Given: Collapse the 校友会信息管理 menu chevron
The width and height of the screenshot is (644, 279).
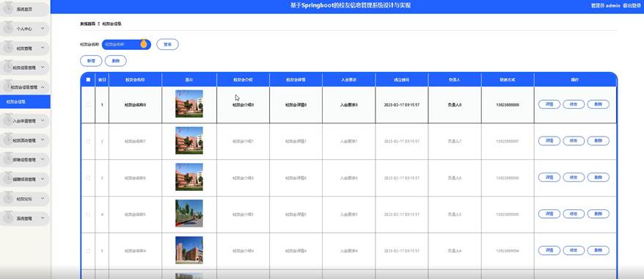Looking at the screenshot, I should (x=43, y=87).
